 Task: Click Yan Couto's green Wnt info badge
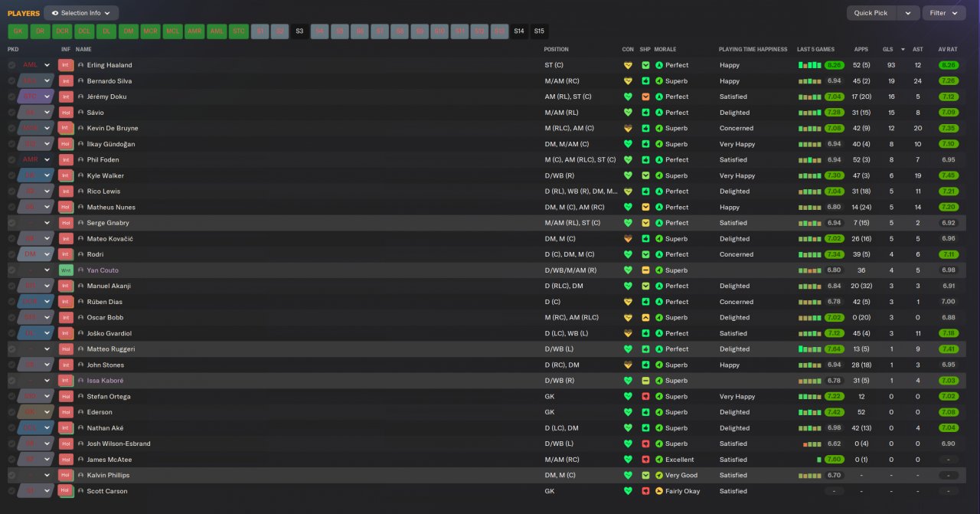click(66, 270)
